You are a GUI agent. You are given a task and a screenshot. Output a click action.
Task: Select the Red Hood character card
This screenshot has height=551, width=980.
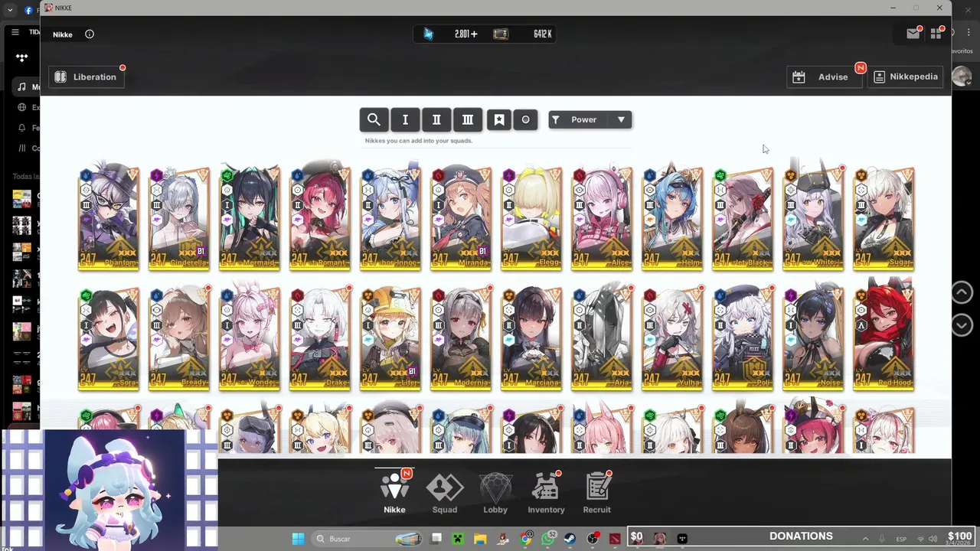[x=884, y=339]
